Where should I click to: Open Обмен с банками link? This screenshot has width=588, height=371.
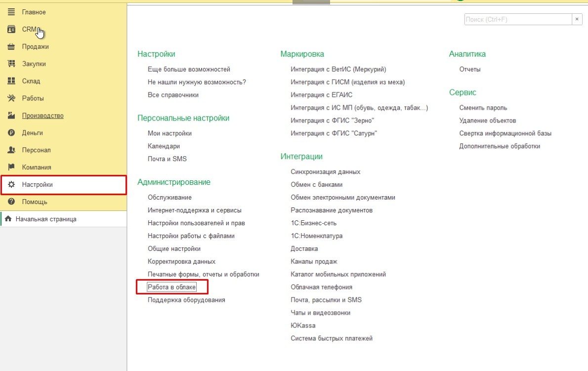pyautogui.click(x=317, y=184)
